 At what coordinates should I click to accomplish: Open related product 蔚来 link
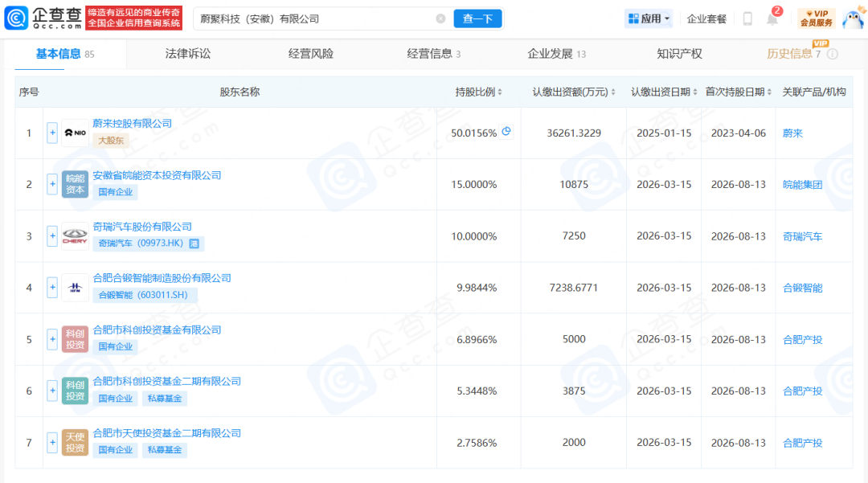pyautogui.click(x=792, y=133)
